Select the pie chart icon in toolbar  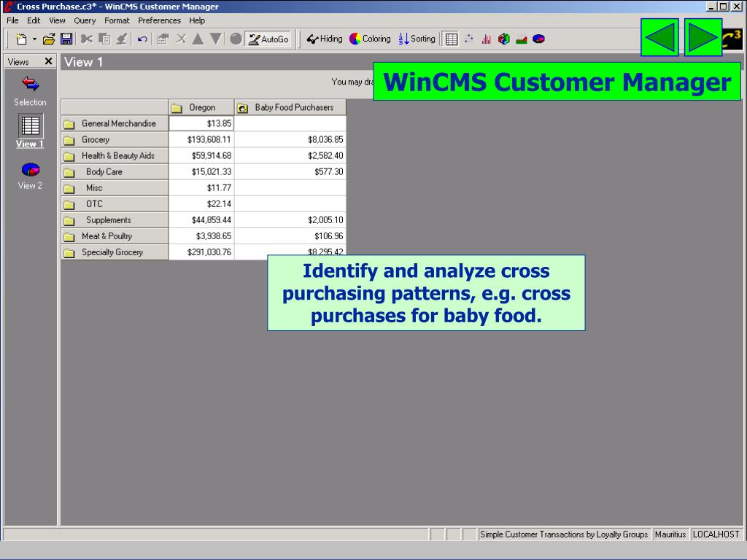[539, 39]
